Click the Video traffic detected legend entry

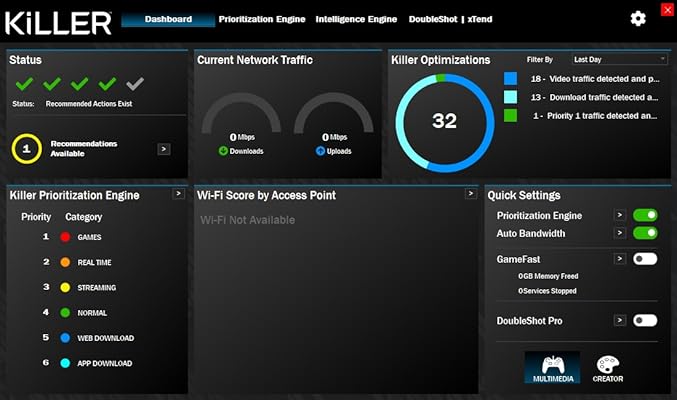(595, 79)
